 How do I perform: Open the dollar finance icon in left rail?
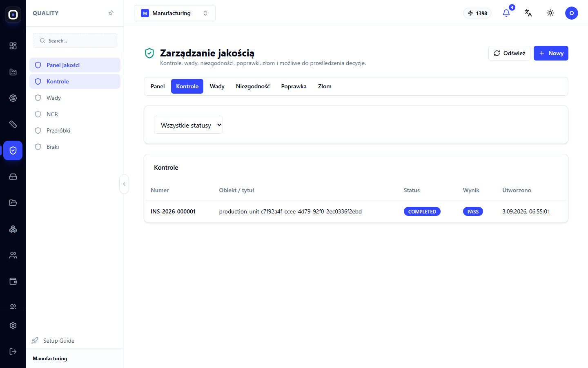pyautogui.click(x=13, y=98)
